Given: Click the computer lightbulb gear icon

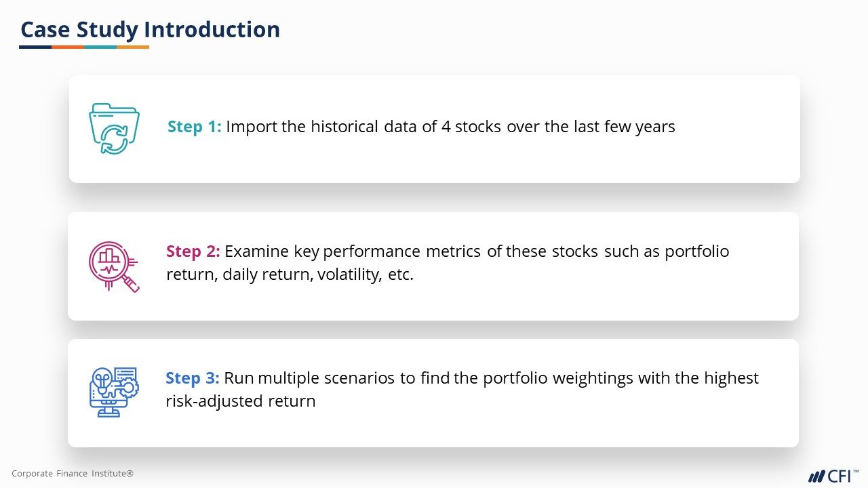Looking at the screenshot, I should pyautogui.click(x=114, y=391).
